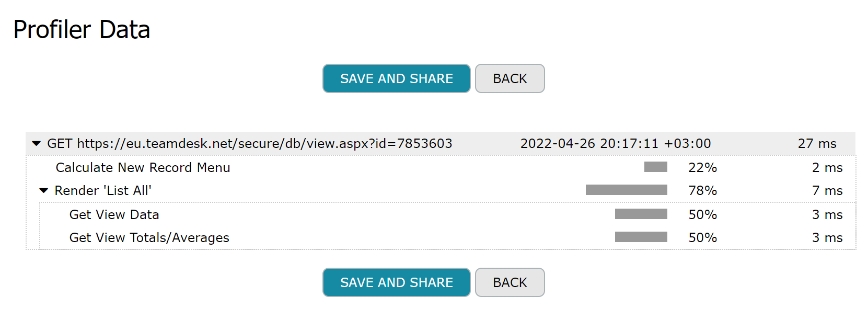Collapse the GET request row triangle
This screenshot has height=320, width=868.
36,144
